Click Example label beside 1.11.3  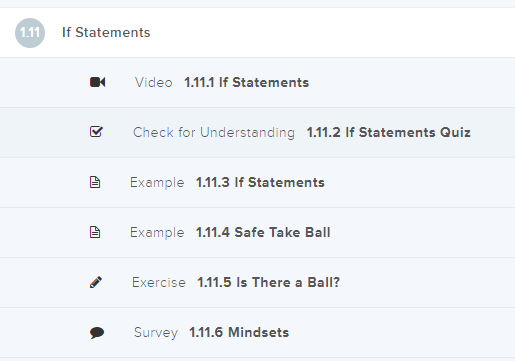(x=157, y=183)
